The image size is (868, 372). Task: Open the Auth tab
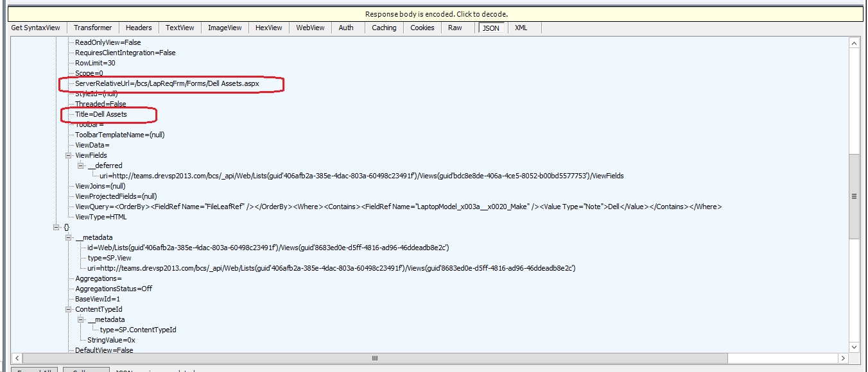pyautogui.click(x=346, y=28)
